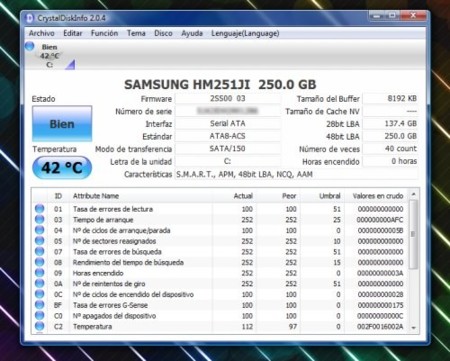
Task: Close the CrystalDiskInfo window
Action: 413,15
